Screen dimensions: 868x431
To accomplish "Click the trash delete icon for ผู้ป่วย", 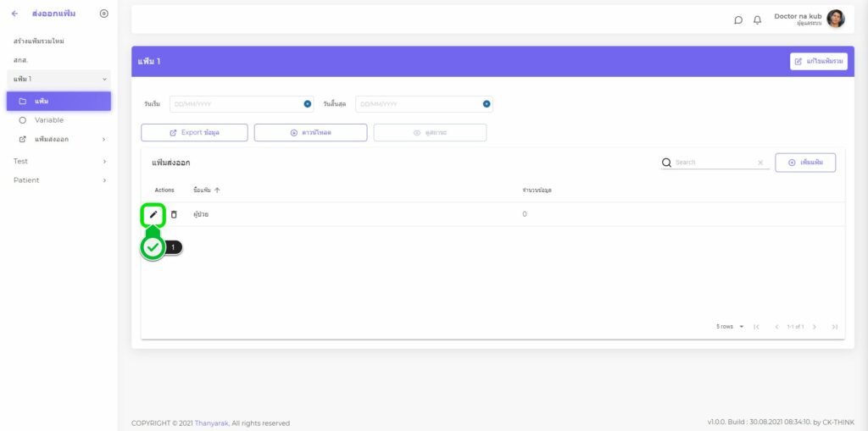I will tap(174, 214).
